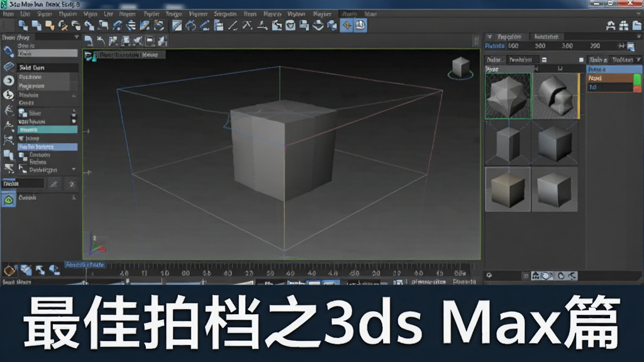
Task: Click the crossed-arrows icon beside the timeline
Action: pos(40,270)
